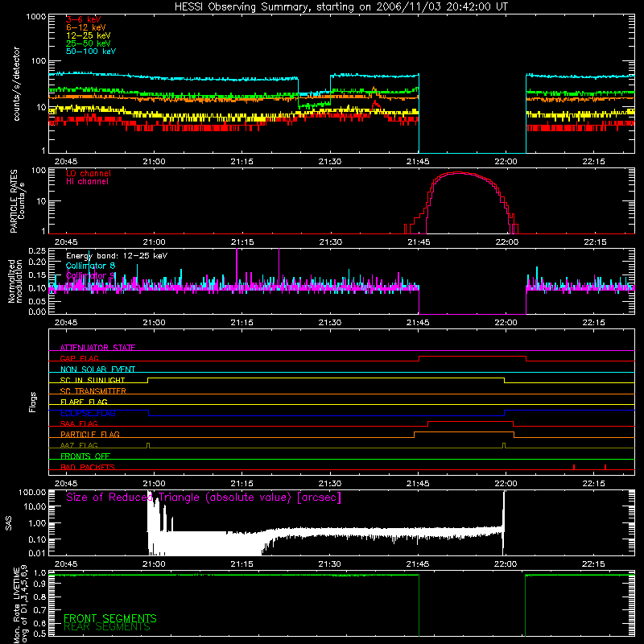Click the last BAD PACKETS spike near 22:17
The image size is (644, 644).
click(x=605, y=467)
